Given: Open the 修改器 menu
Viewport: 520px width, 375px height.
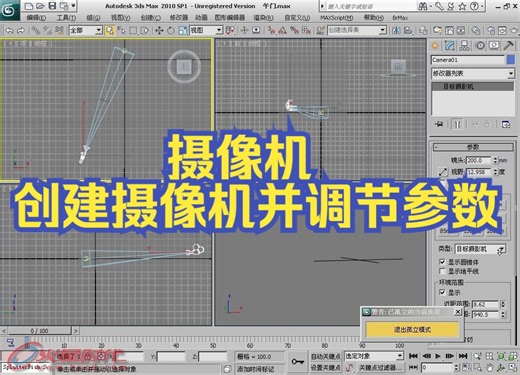Looking at the screenshot, I should 179,18.
